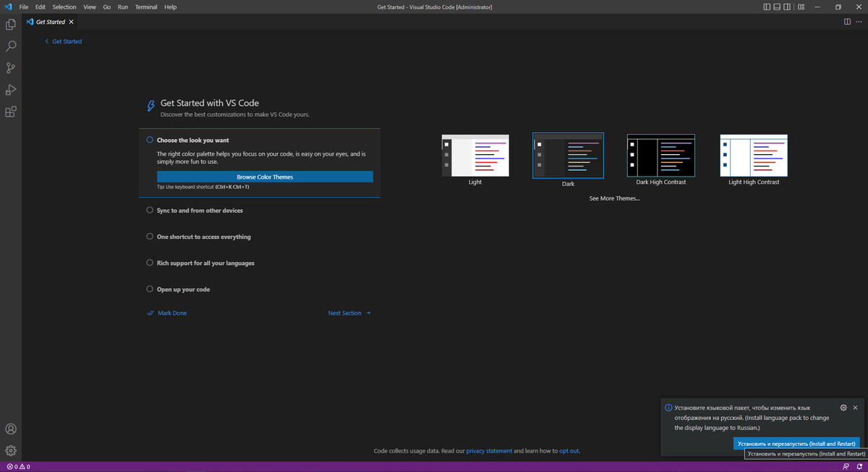Switch to the Get Started tab
The image size is (868, 472).
click(48, 21)
